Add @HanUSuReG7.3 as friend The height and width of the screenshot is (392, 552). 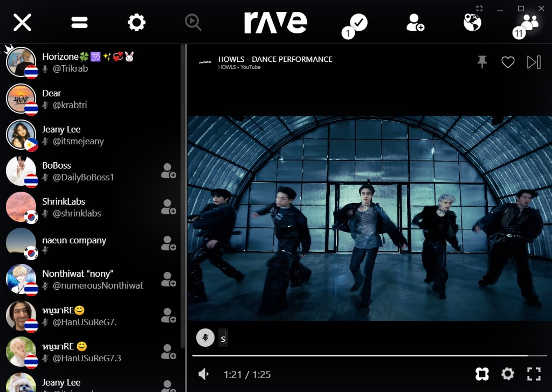(x=169, y=352)
